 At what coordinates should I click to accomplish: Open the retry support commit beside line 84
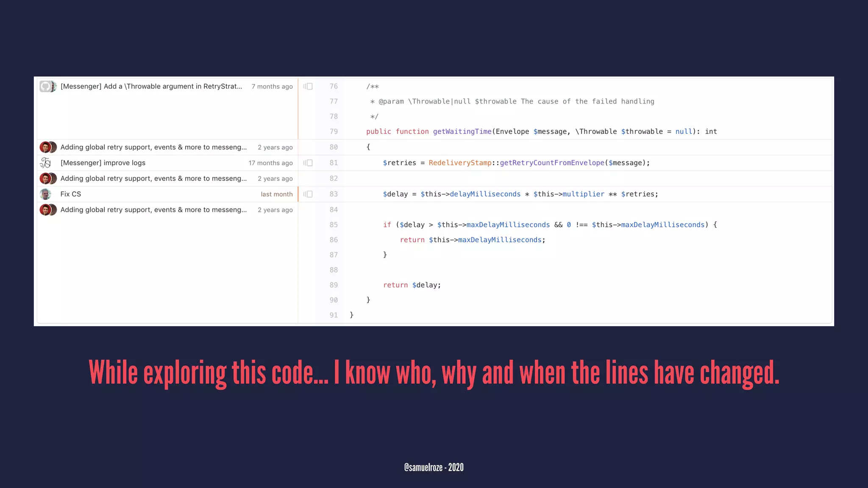pyautogui.click(x=153, y=210)
